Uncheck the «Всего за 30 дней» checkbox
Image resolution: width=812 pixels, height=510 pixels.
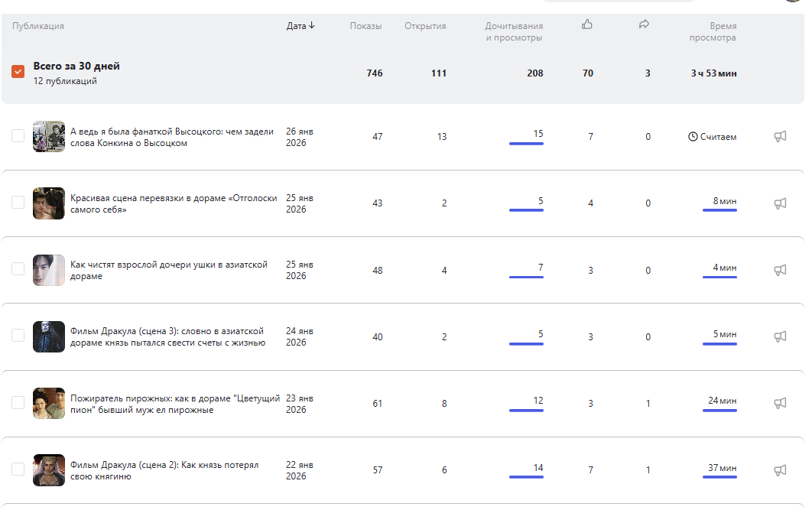click(18, 72)
